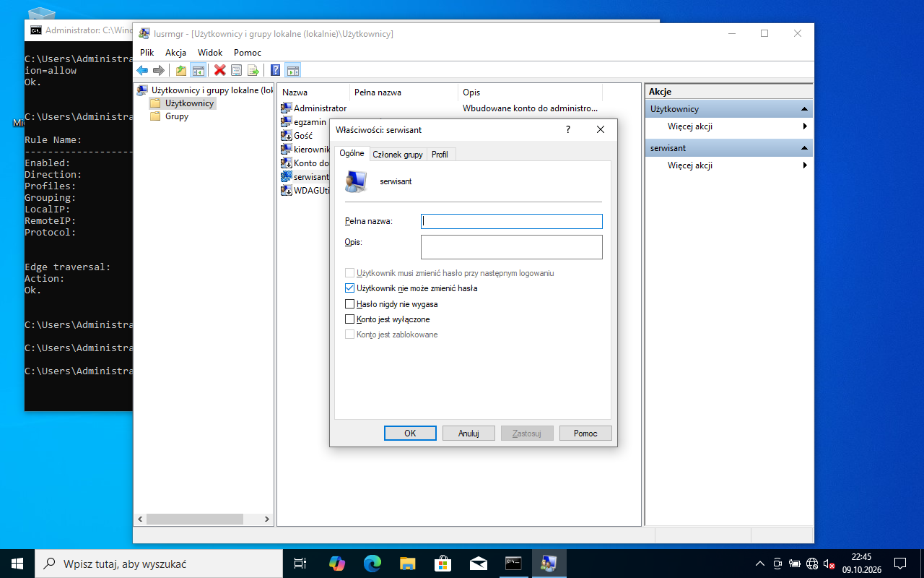Viewport: 924px width, 578px height.
Task: Click the blue Back arrow in toolbar
Action: pyautogui.click(x=142, y=70)
